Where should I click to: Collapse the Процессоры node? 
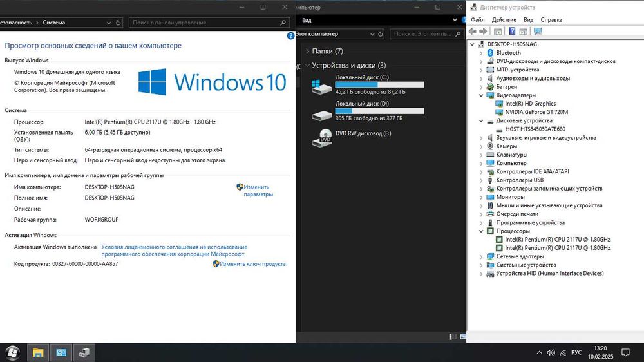[x=481, y=231]
